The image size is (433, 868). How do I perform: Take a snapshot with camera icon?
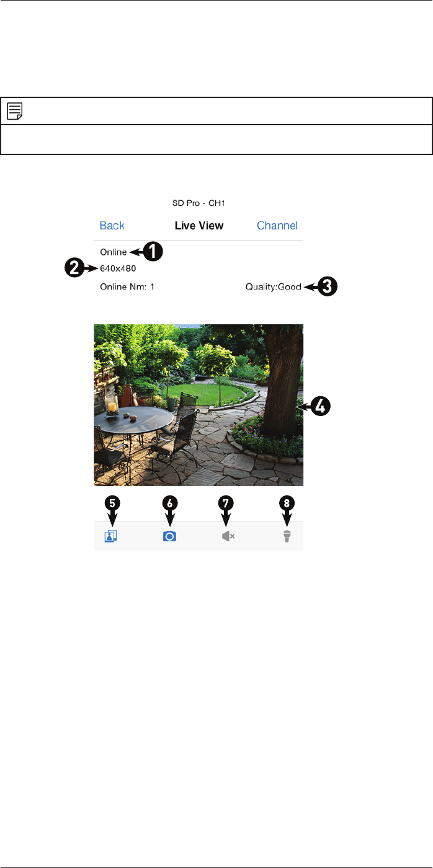169,536
